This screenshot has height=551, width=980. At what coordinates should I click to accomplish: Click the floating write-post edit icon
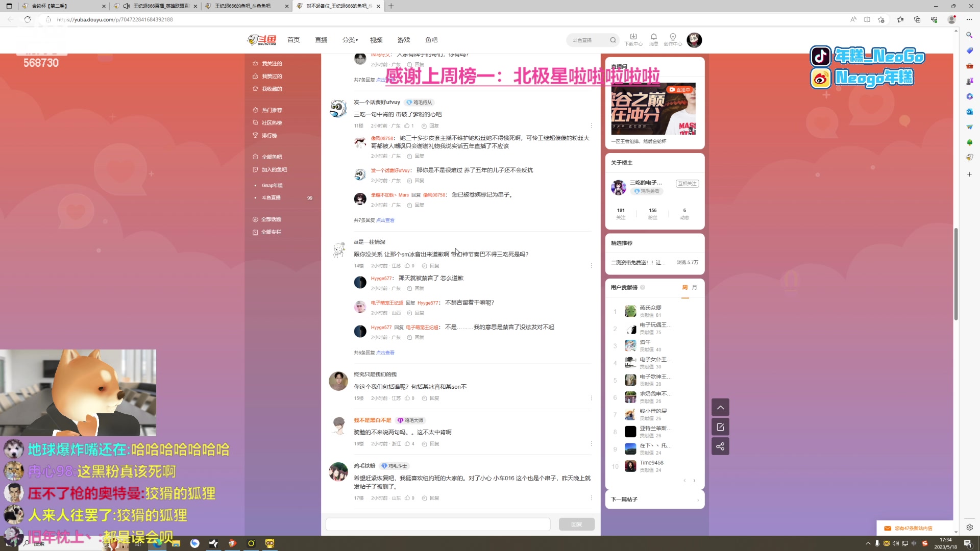[720, 427]
